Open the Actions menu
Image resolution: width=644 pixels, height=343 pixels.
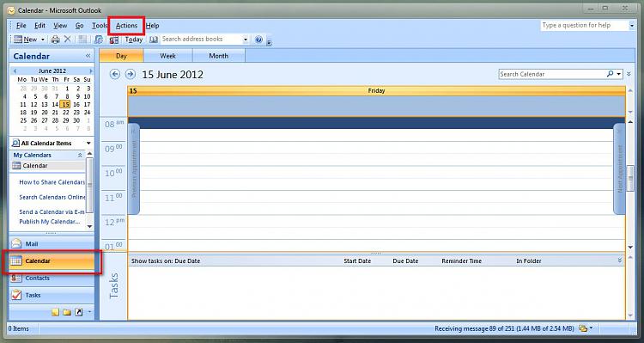point(126,26)
